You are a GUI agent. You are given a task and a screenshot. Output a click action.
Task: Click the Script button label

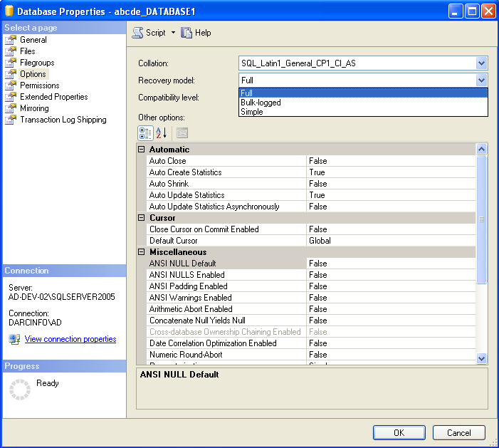point(156,33)
